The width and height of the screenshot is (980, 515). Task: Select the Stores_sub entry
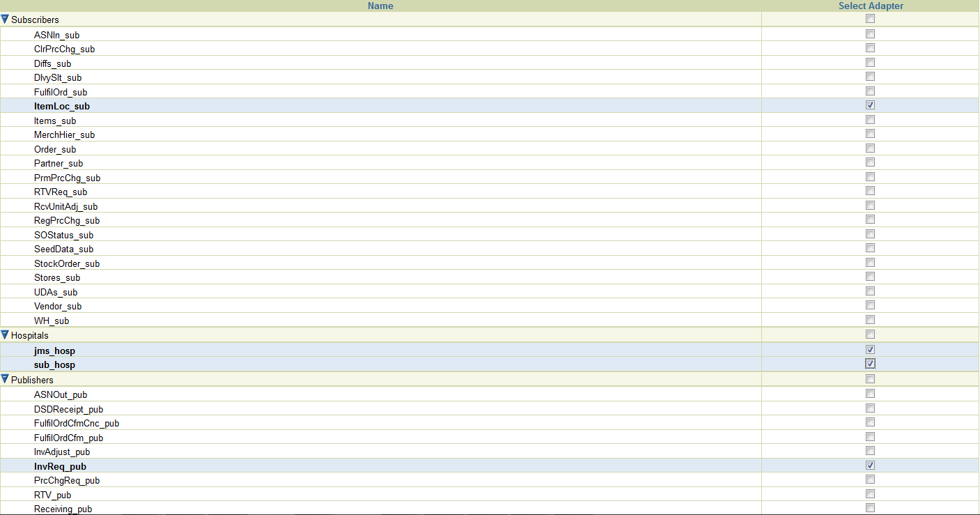pos(57,277)
